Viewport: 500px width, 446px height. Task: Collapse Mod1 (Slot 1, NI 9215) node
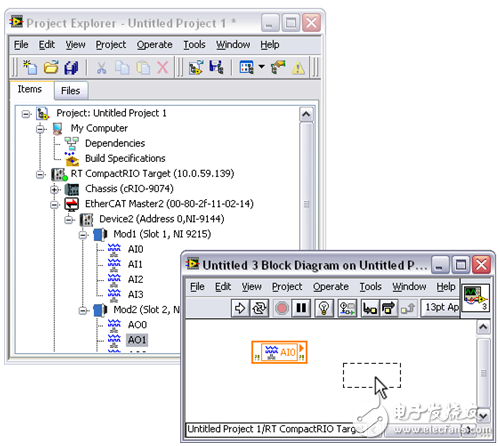click(83, 235)
